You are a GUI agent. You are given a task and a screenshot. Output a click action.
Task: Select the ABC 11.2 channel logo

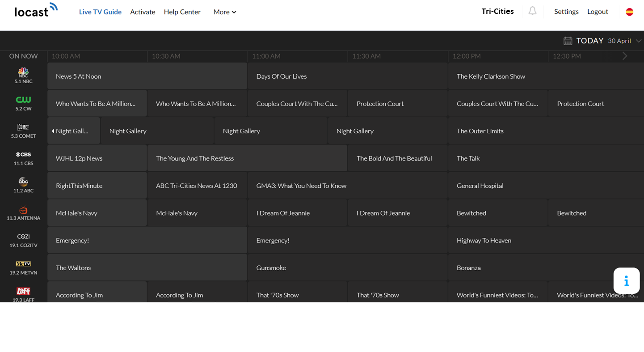[23, 182]
